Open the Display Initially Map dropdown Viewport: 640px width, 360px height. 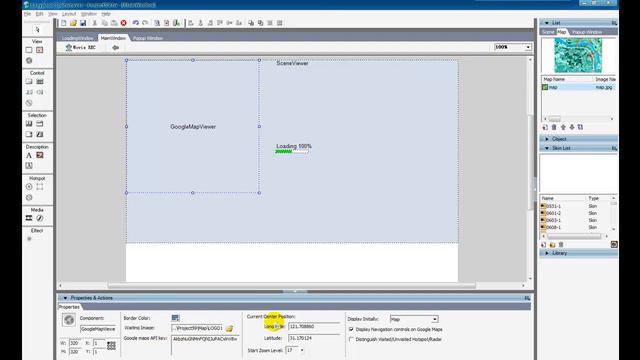pos(435,319)
